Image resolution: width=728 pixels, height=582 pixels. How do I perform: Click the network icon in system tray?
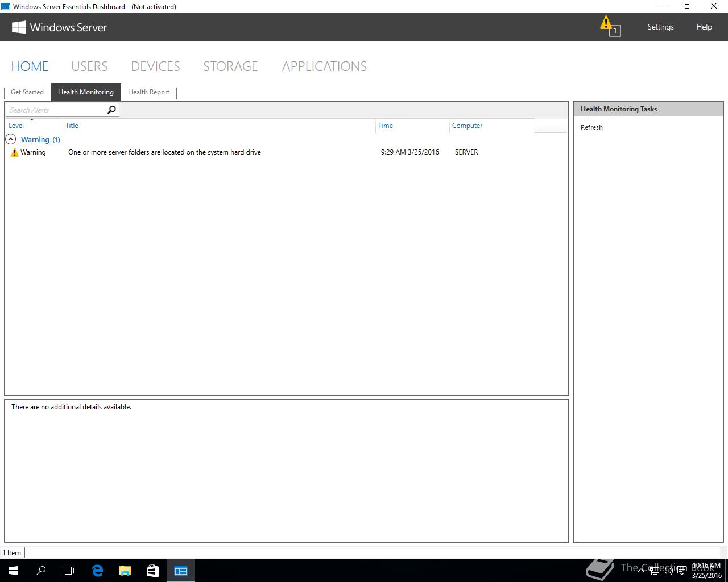coord(655,571)
